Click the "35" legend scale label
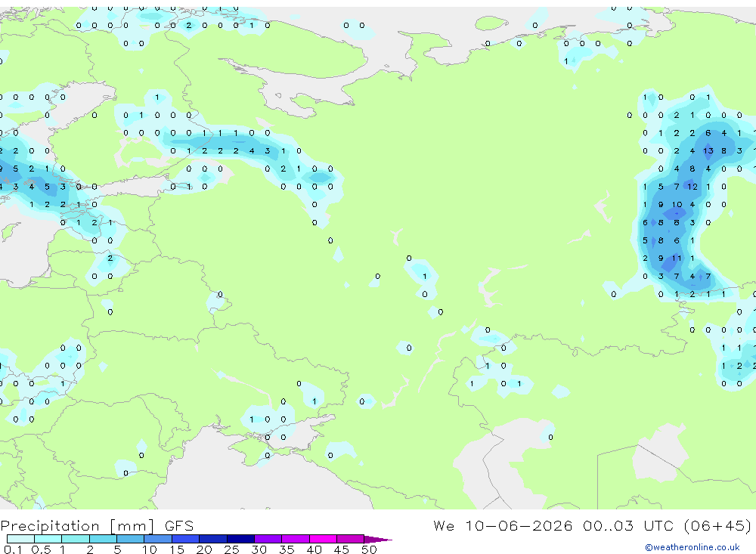 pyautogui.click(x=287, y=549)
